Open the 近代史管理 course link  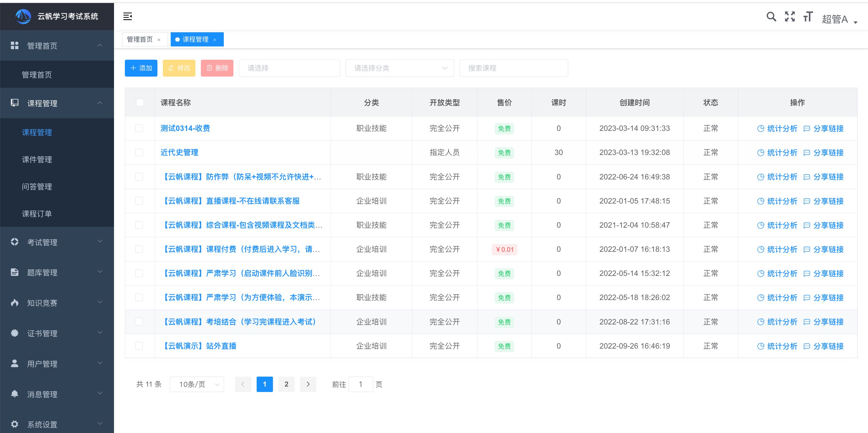tap(179, 152)
